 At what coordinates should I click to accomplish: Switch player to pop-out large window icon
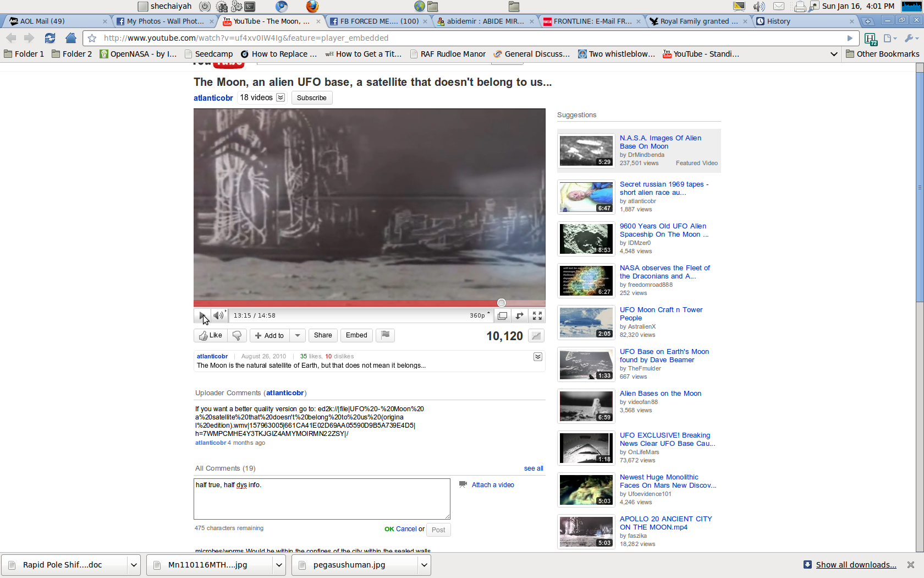tap(502, 315)
